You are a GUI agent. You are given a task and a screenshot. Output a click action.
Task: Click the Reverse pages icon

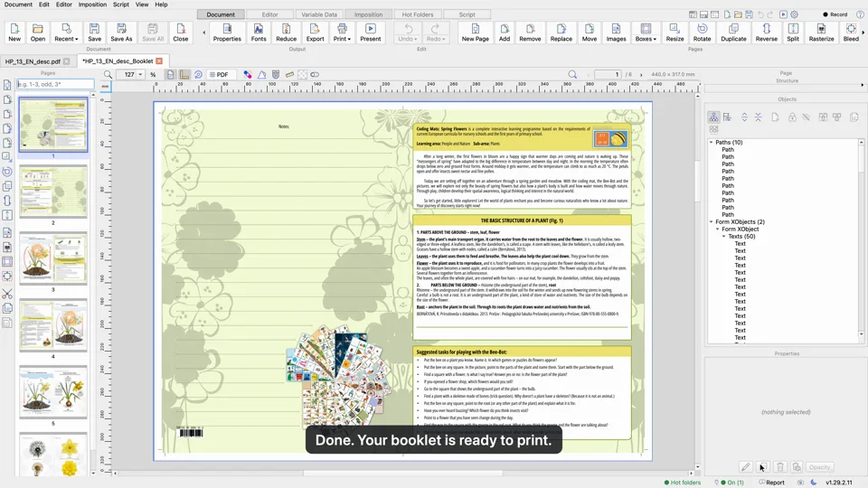(766, 33)
